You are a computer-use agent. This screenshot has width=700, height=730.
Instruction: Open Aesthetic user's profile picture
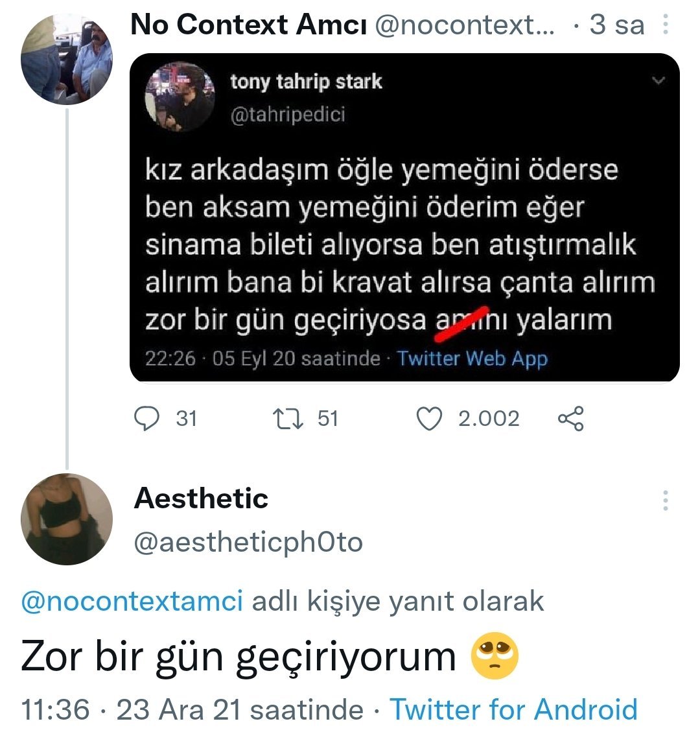(67, 519)
